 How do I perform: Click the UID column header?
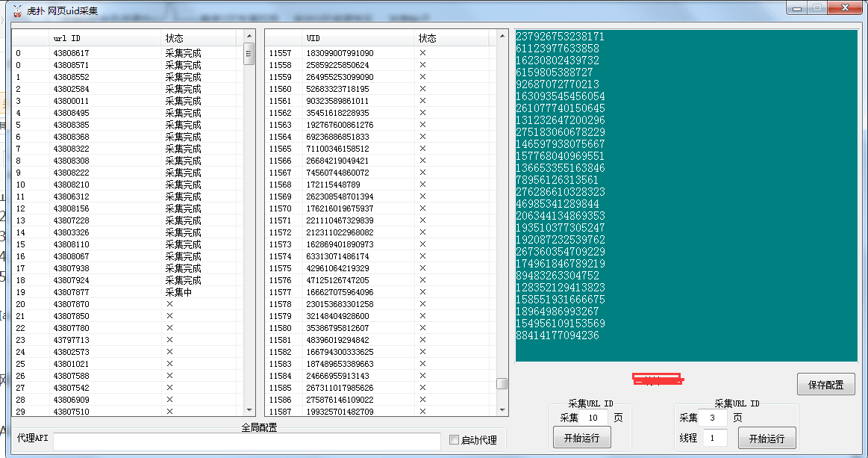[358, 38]
